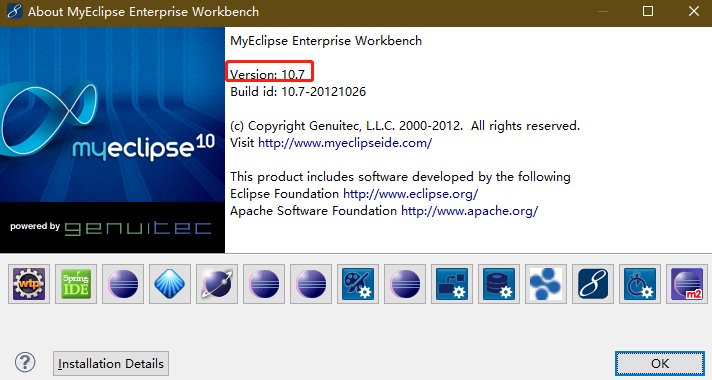The image size is (712, 380).
Task: Open help via question mark icon
Action: tap(25, 362)
